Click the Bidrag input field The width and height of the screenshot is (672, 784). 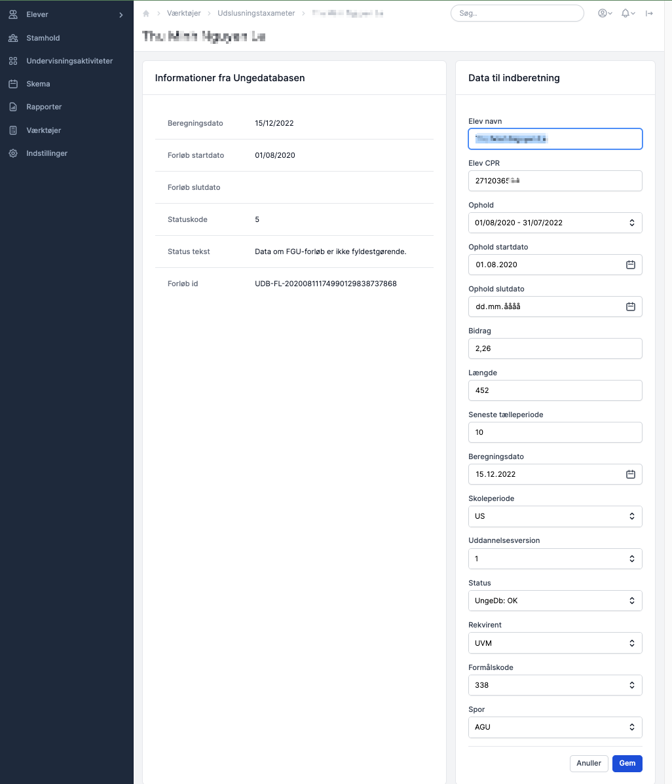tap(555, 348)
